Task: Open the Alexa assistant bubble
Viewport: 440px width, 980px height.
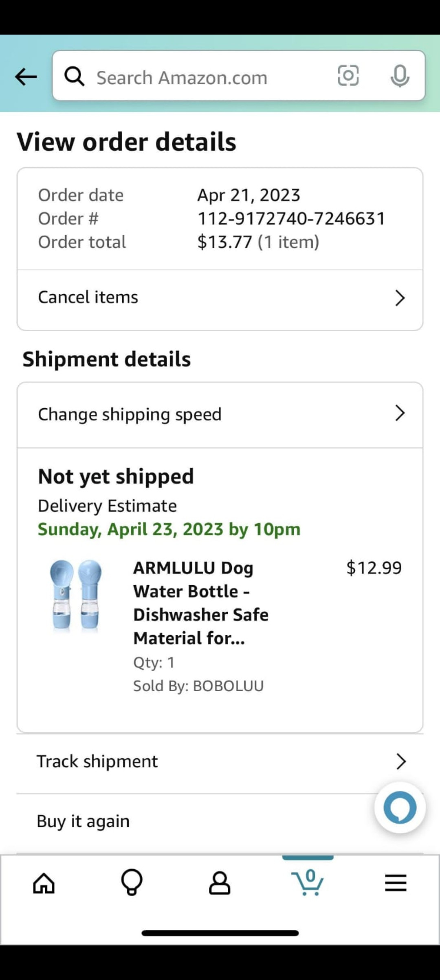Action: tap(400, 807)
